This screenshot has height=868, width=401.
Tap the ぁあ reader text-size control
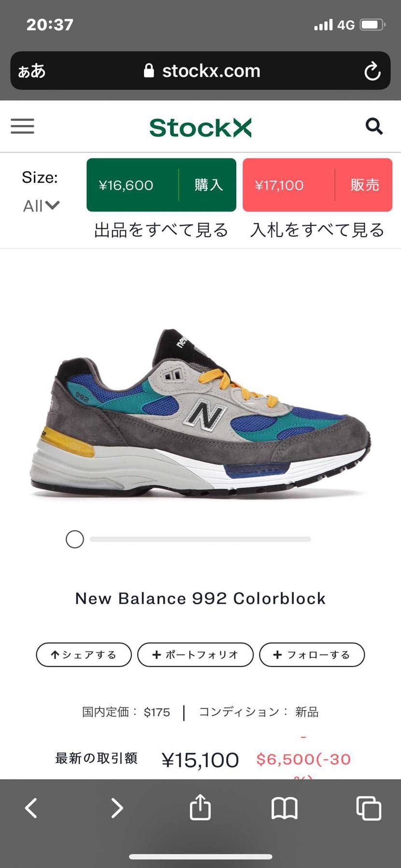[32, 71]
